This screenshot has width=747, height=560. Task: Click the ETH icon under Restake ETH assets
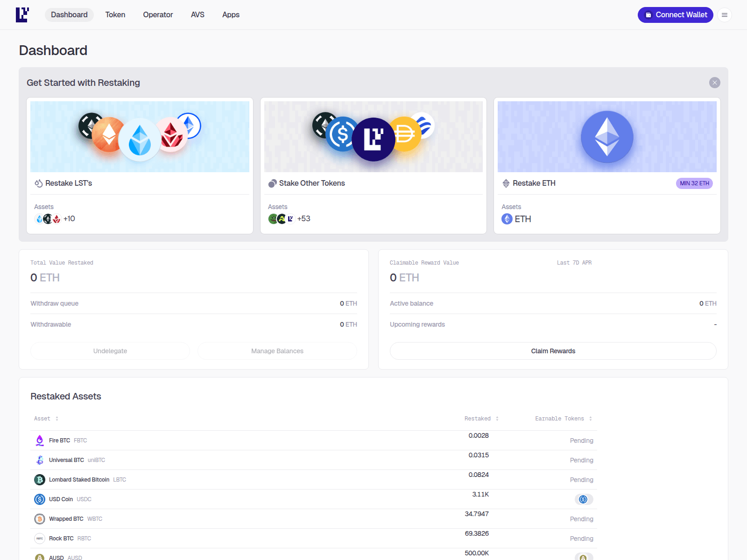(x=507, y=218)
